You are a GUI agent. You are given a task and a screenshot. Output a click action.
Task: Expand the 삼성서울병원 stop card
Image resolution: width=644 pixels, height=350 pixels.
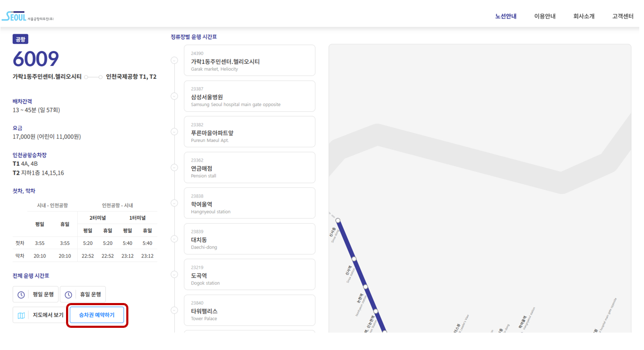[x=249, y=96]
